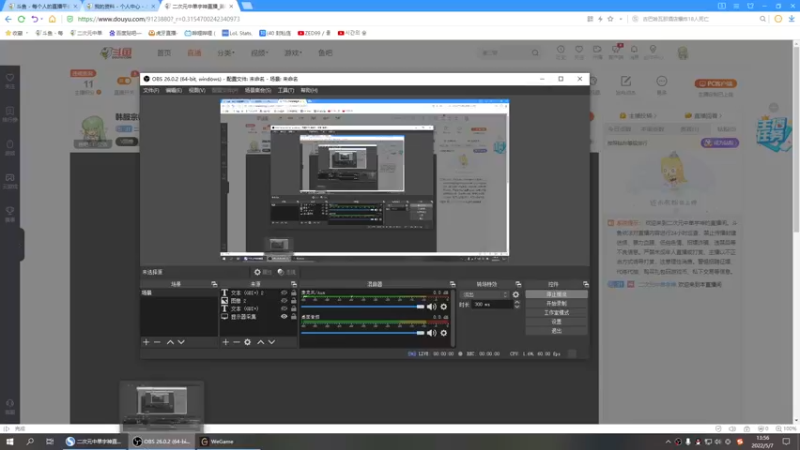The height and width of the screenshot is (450, 800).
Task: Pop out the 来源 dock panel
Action: [293, 284]
